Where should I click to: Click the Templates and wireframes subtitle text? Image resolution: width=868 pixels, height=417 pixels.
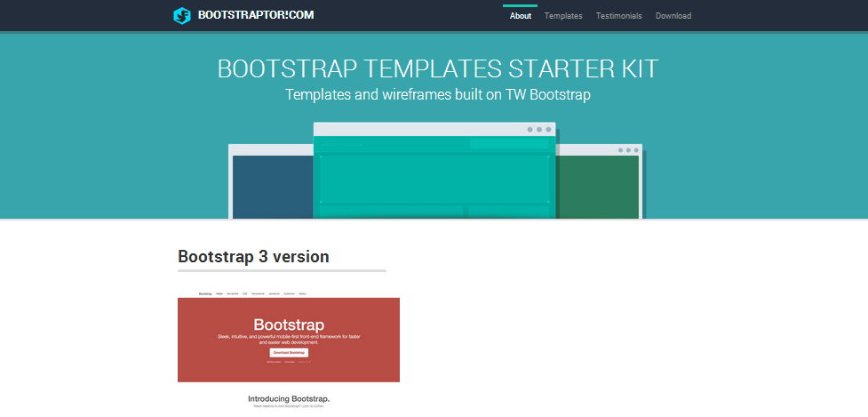point(438,94)
